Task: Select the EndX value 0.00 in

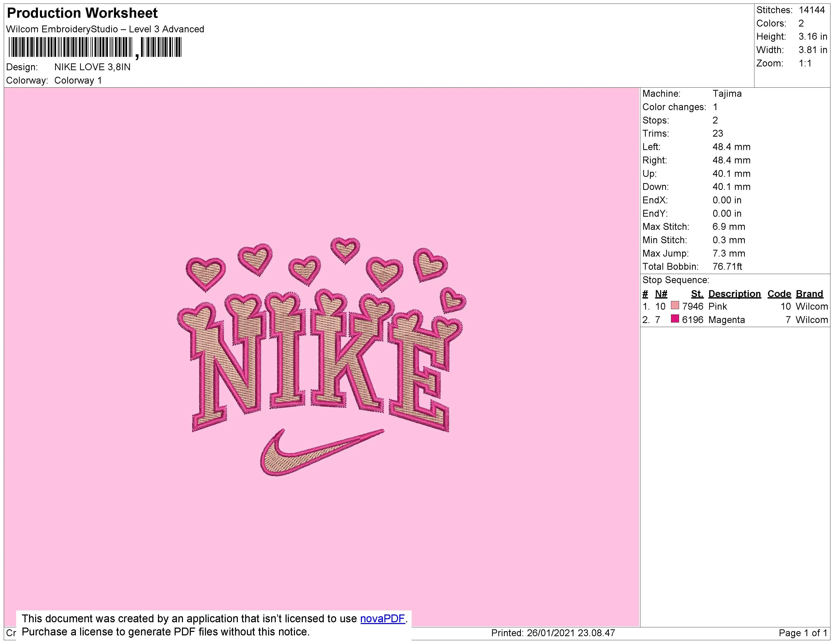Action: pyautogui.click(x=727, y=200)
